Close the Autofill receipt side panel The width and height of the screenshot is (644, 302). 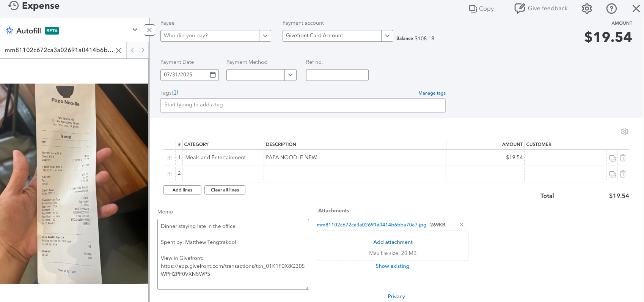[x=149, y=30]
